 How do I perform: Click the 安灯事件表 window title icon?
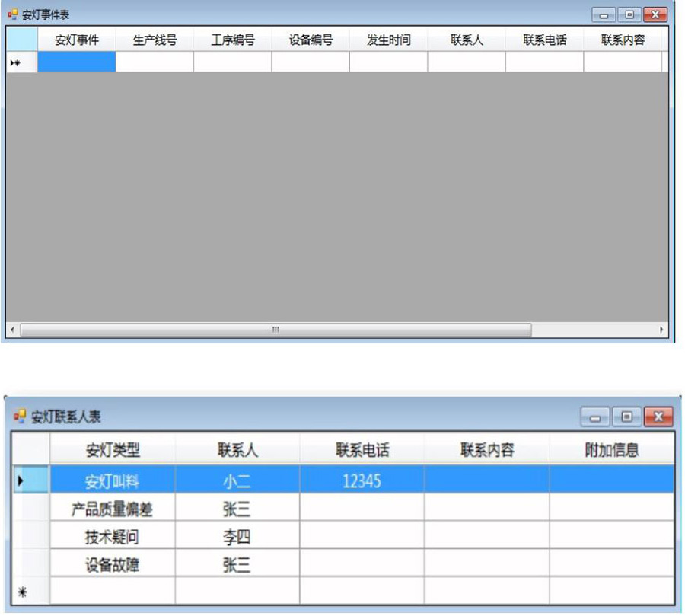12,14
